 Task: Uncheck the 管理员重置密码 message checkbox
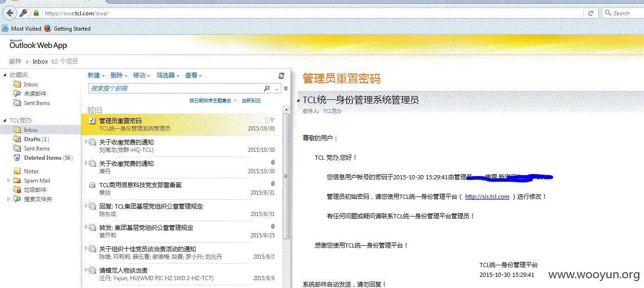[x=92, y=121]
